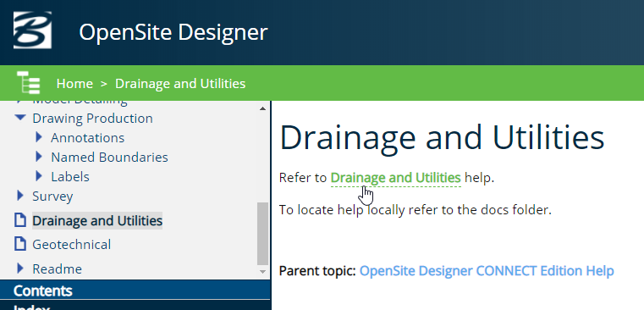
Task: Click the Drainage and Utilities page heading
Action: [x=442, y=137]
